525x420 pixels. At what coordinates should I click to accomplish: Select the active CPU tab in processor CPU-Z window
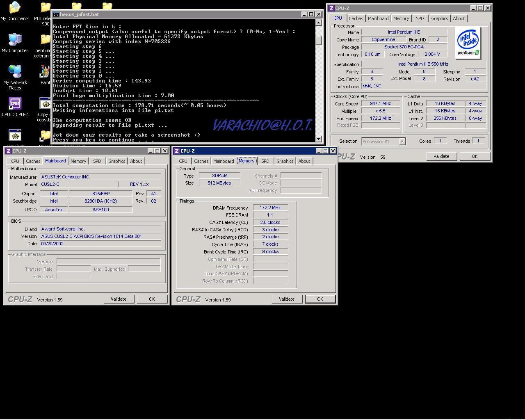coord(338,18)
